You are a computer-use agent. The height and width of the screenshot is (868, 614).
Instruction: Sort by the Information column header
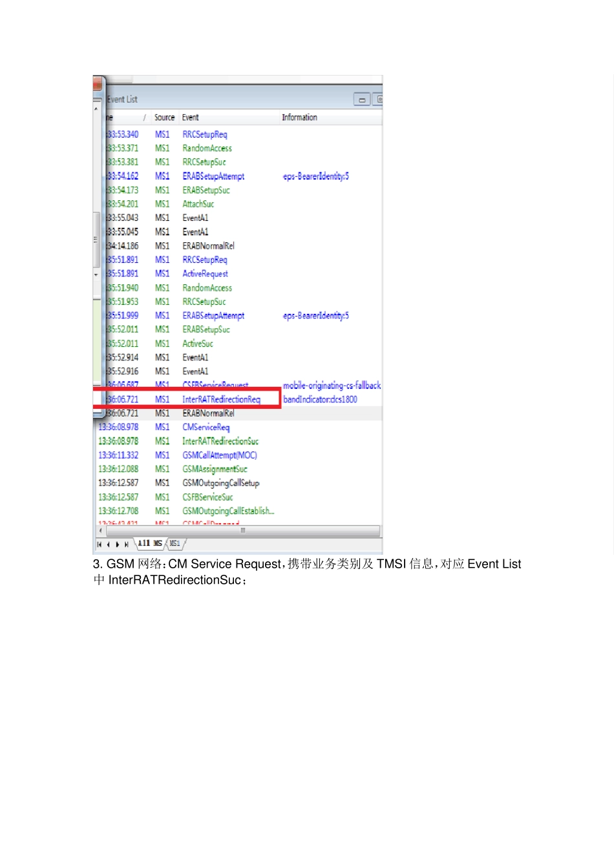(299, 118)
